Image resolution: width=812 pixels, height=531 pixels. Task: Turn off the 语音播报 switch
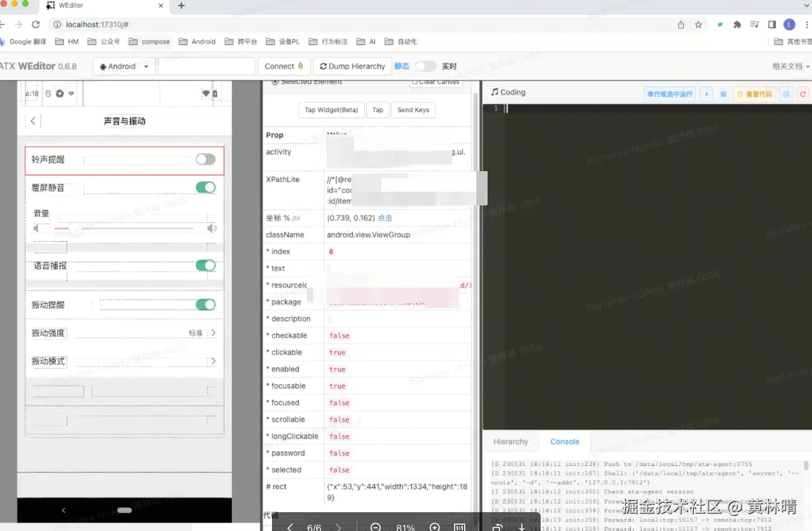206,265
